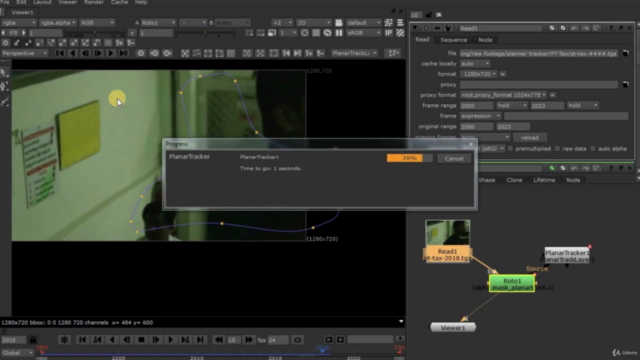Open the Cache menu

coord(119,2)
